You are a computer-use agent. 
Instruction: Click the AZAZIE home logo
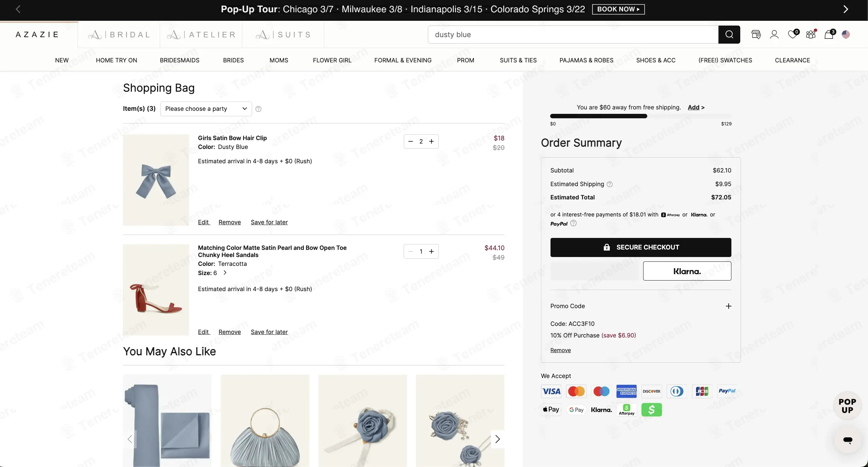pyautogui.click(x=37, y=34)
